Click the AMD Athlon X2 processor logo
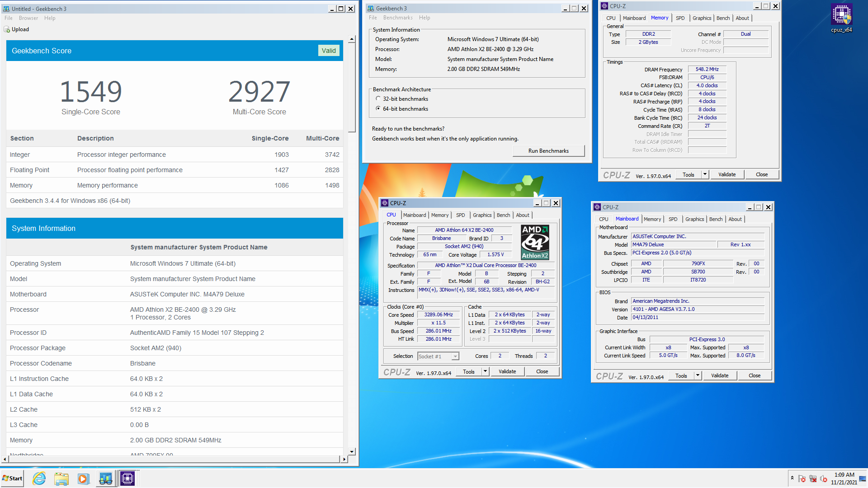Image resolution: width=868 pixels, height=488 pixels. click(x=535, y=242)
